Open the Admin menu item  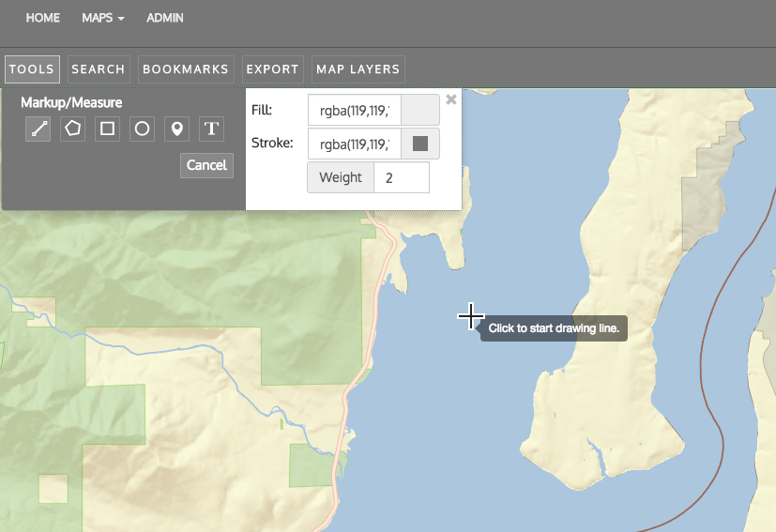pyautogui.click(x=165, y=18)
